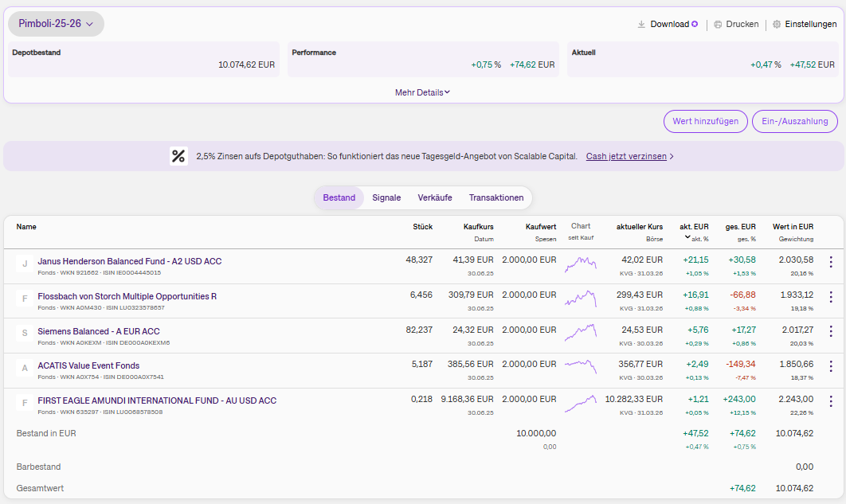
Task: Open three-dot menu for First Eagle Amundi
Action: [x=831, y=401]
